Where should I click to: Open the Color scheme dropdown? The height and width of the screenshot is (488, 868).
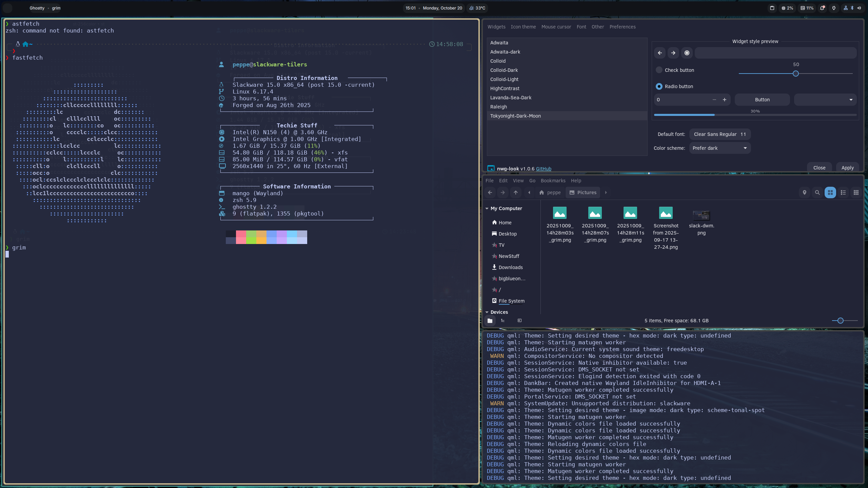[720, 148]
